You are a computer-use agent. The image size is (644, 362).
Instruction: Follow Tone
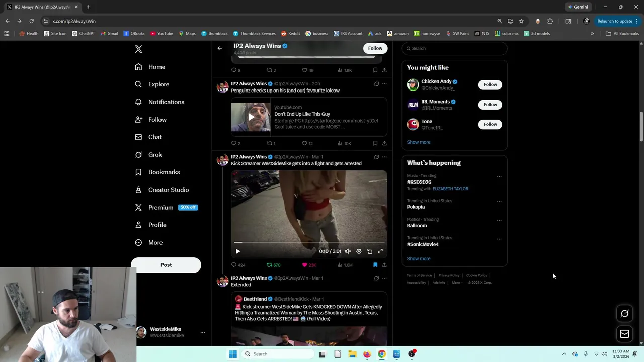pyautogui.click(x=490, y=124)
